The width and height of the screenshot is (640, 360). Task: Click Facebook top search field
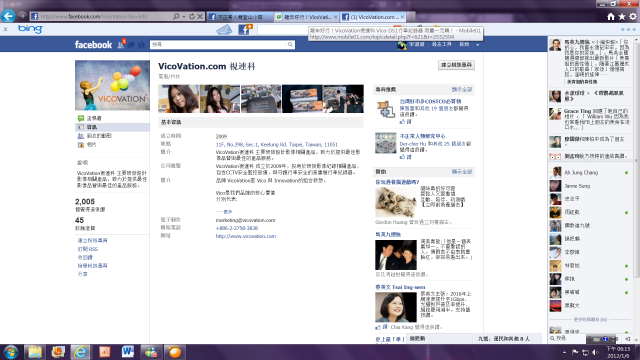[218, 44]
